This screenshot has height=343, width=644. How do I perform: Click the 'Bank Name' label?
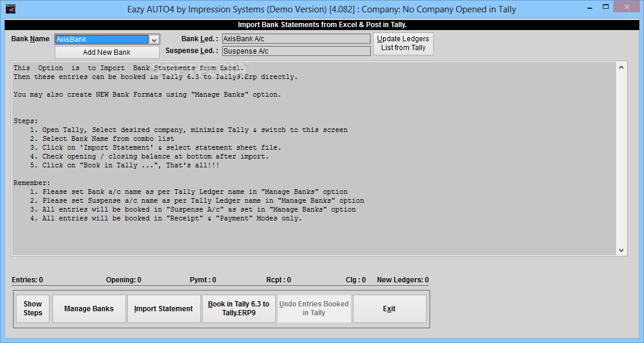[x=30, y=39]
